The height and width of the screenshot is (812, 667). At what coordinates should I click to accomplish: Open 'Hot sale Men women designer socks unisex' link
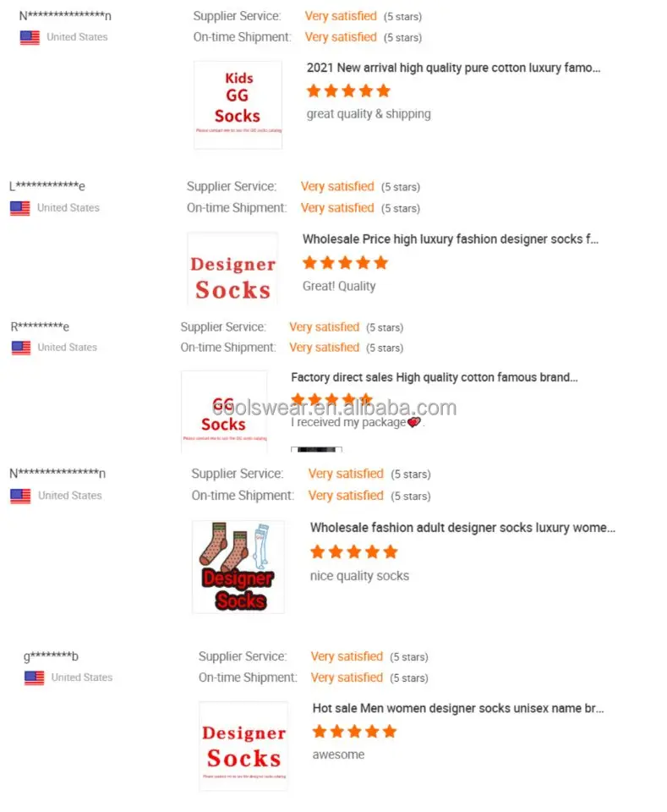457,708
